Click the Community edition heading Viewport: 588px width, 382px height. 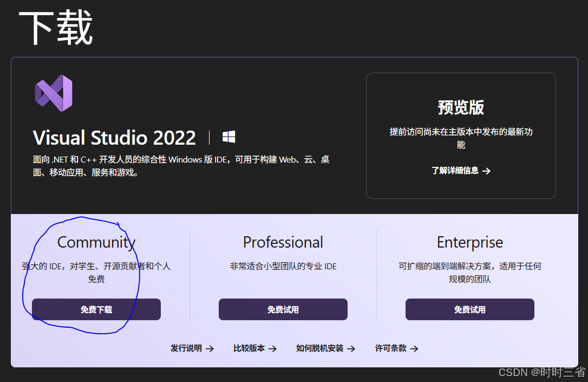(96, 242)
